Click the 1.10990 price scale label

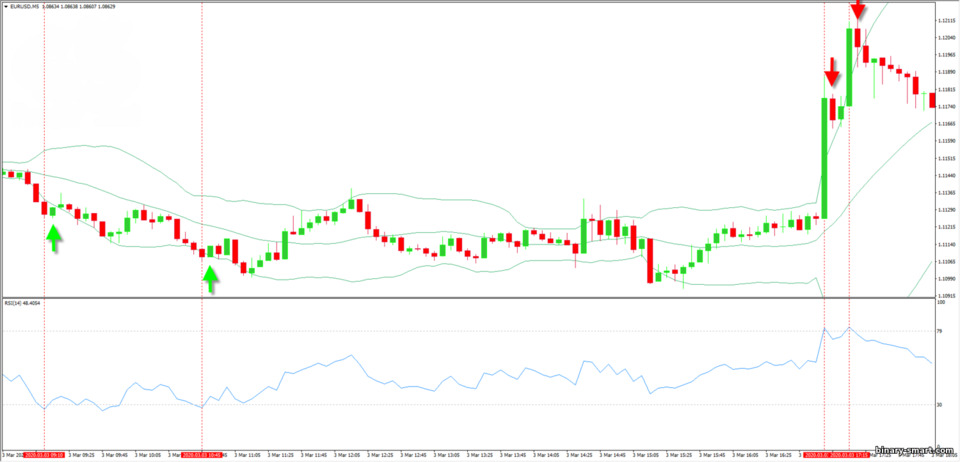(946, 279)
